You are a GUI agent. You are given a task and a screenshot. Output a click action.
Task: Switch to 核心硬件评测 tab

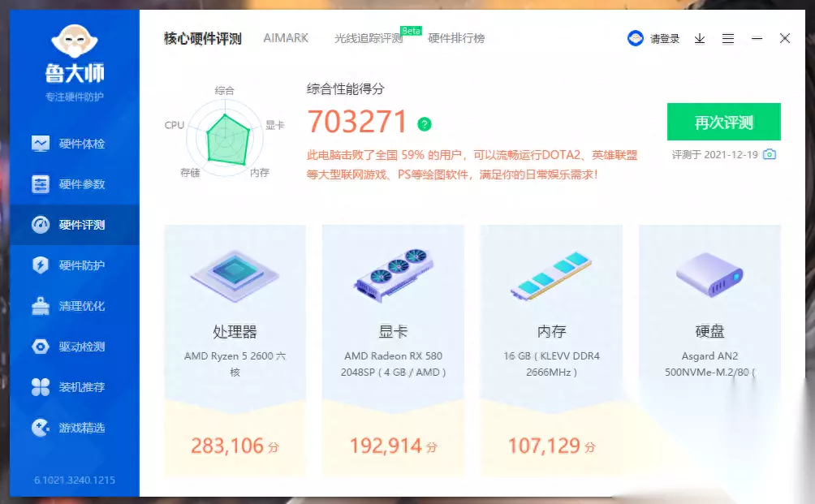[x=203, y=38]
